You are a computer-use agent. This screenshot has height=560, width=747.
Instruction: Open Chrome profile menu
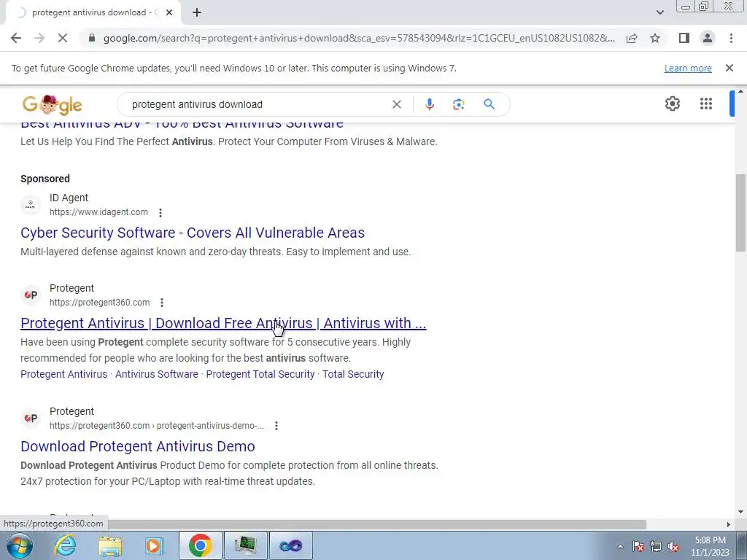click(708, 38)
